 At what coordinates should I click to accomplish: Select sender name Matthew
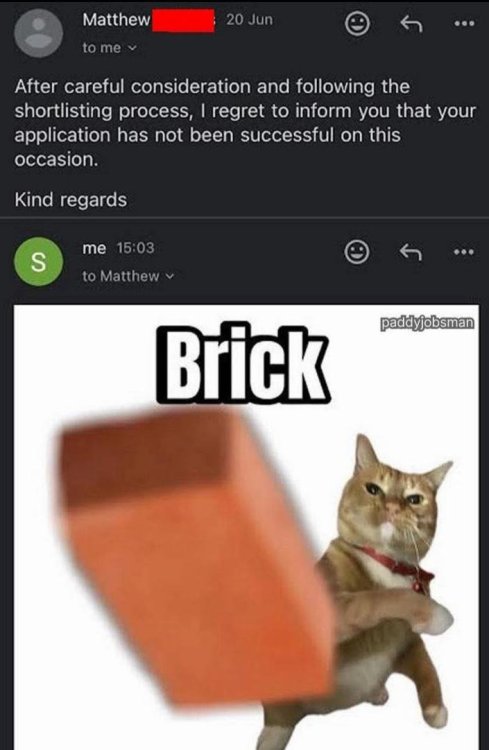116,20
